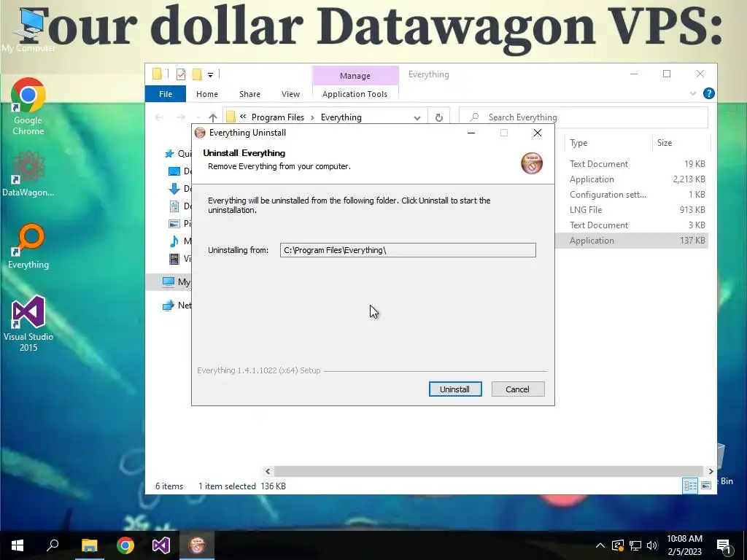This screenshot has height=560, width=747.
Task: Select the Application Tools tab
Action: point(355,94)
